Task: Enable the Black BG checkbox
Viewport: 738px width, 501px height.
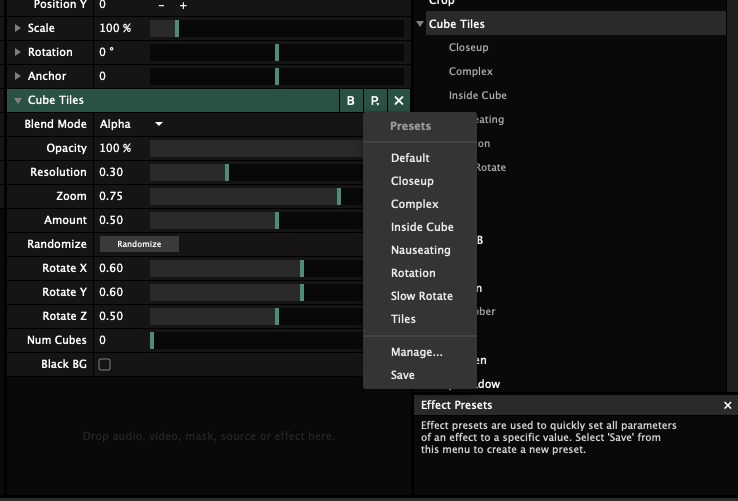Action: [x=104, y=364]
